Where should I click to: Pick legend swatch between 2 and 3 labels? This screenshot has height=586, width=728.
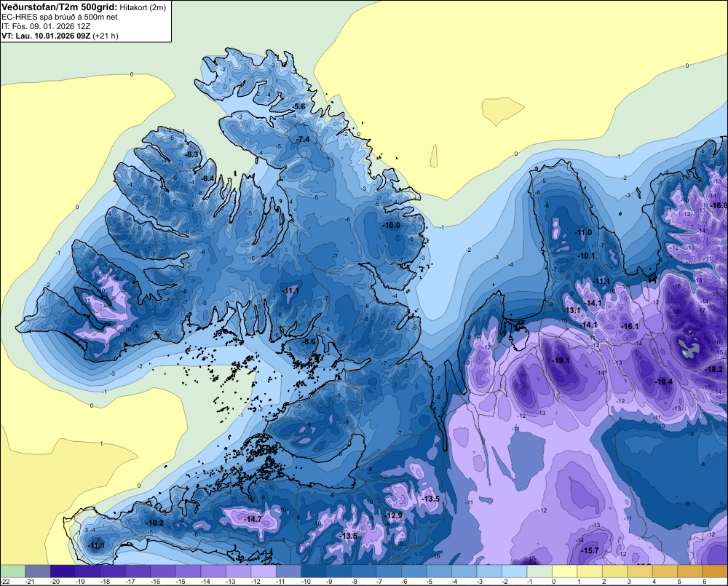pyautogui.click(x=614, y=571)
